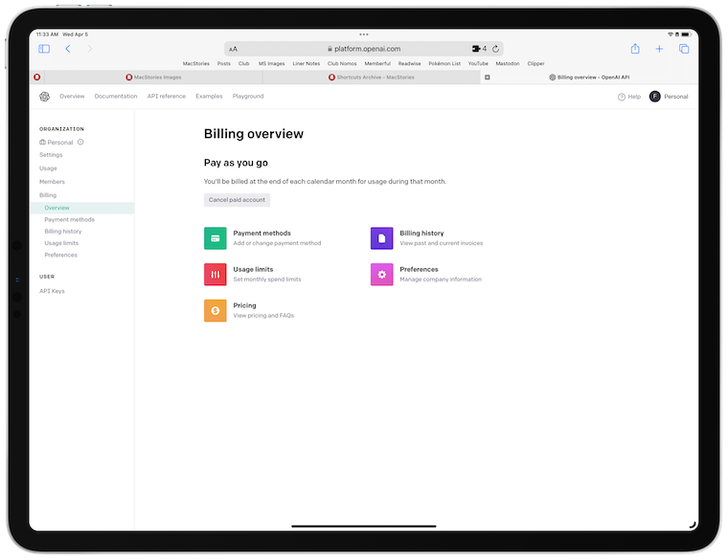Open sidebar Payment methods item
This screenshot has width=728, height=560.
pyautogui.click(x=69, y=219)
